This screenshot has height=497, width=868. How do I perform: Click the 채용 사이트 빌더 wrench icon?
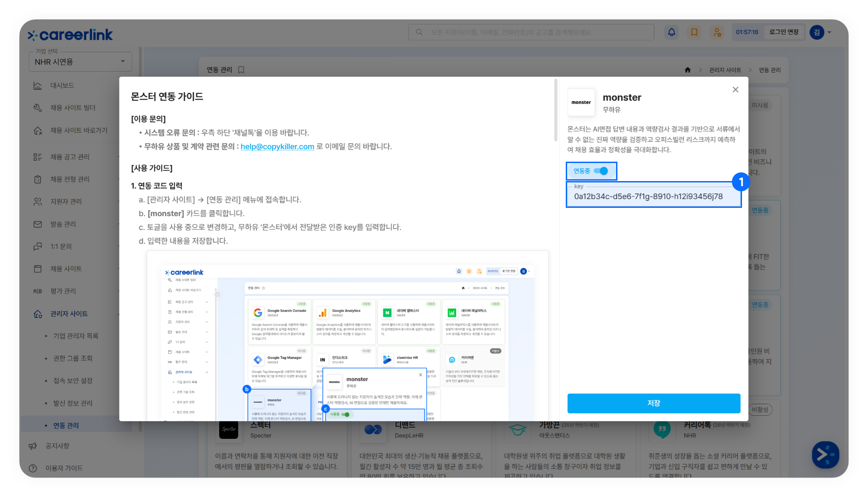tap(38, 108)
